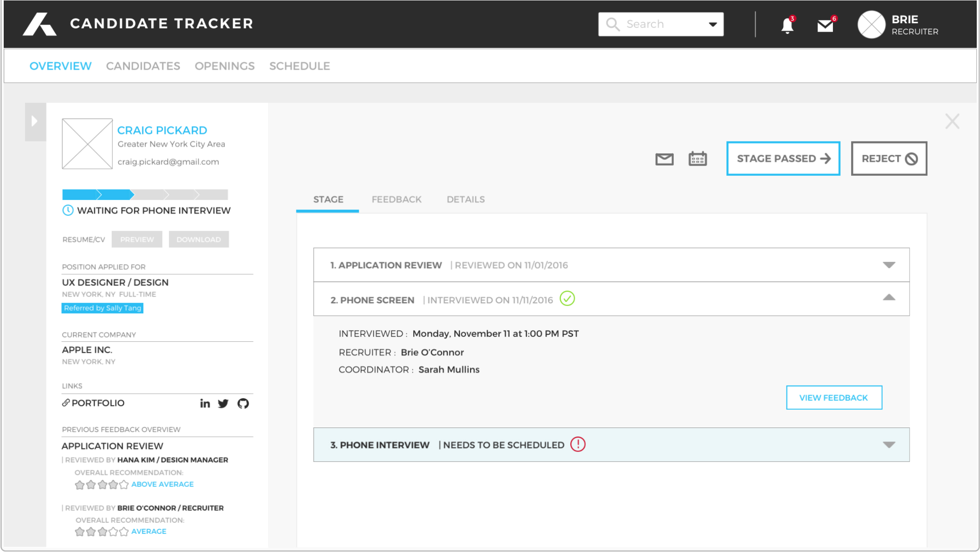This screenshot has height=552, width=980.
Task: Click the Referred by Sally Tang tag
Action: click(102, 308)
